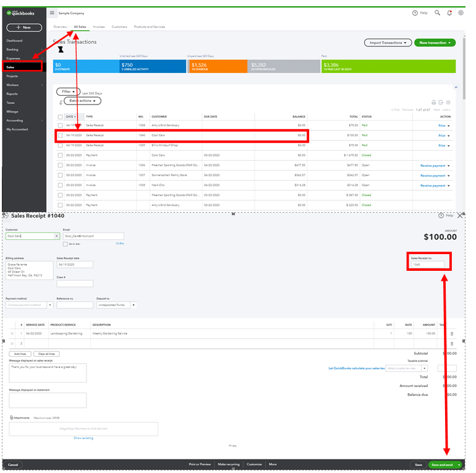The height and width of the screenshot is (473, 476).
Task: Click the print list icon above the table
Action: pyautogui.click(x=433, y=102)
